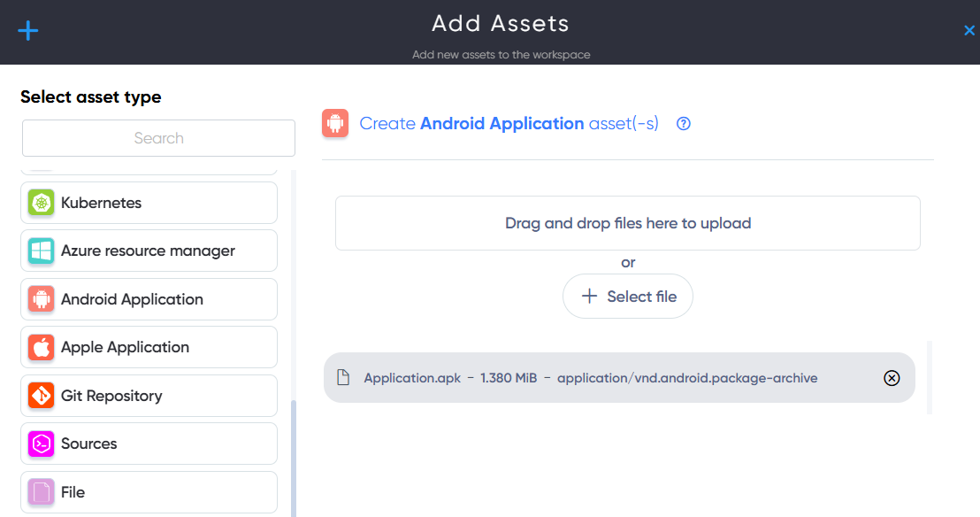The image size is (980, 517).
Task: Click the asset list vertical scrollbar
Action: pyautogui.click(x=294, y=459)
